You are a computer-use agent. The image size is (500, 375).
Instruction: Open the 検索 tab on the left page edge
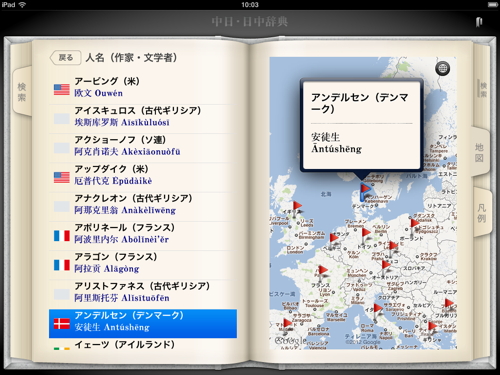(22, 92)
